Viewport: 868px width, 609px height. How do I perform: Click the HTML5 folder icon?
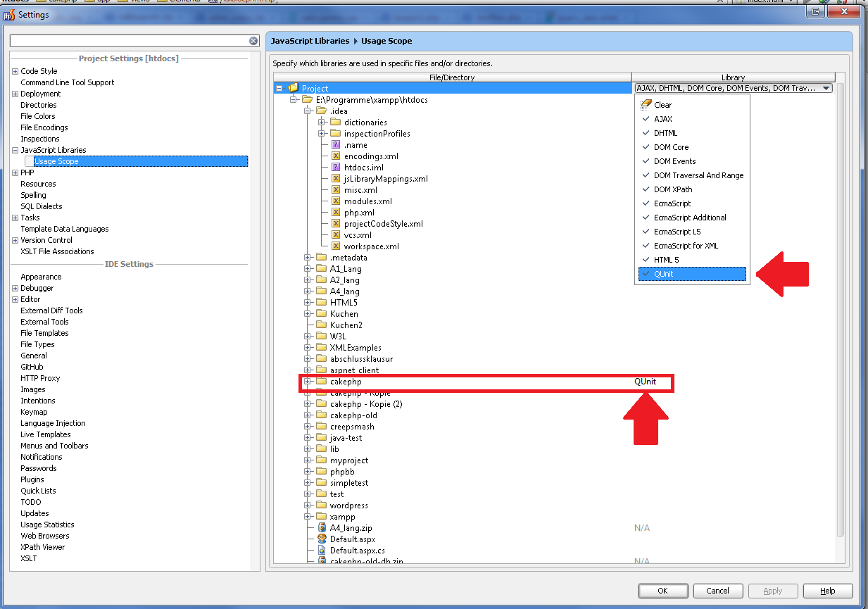coord(322,302)
